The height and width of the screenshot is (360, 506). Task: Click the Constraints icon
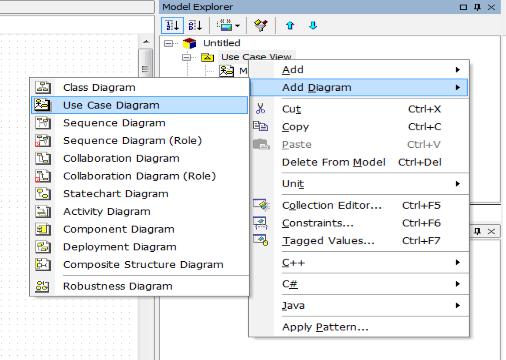(x=260, y=223)
